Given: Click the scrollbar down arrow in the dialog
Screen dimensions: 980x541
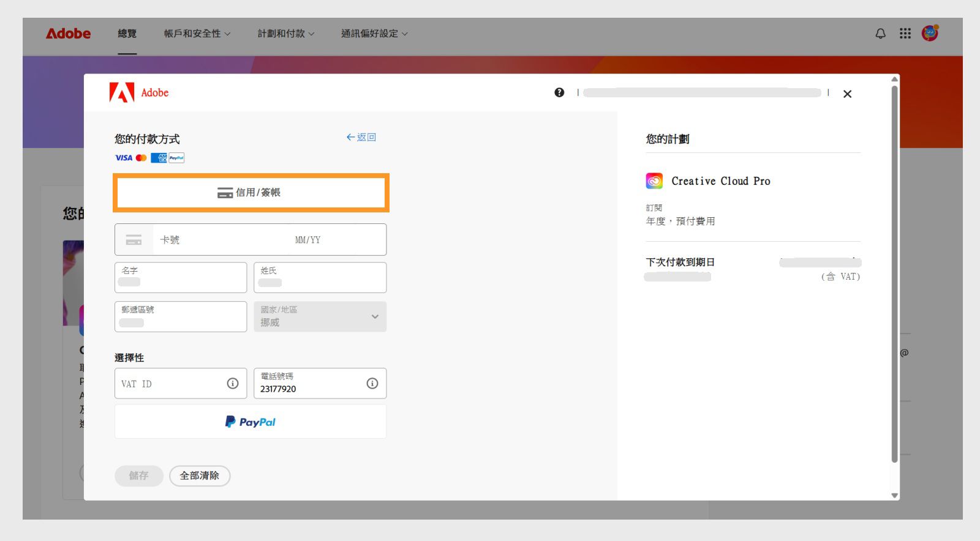Looking at the screenshot, I should coord(895,495).
